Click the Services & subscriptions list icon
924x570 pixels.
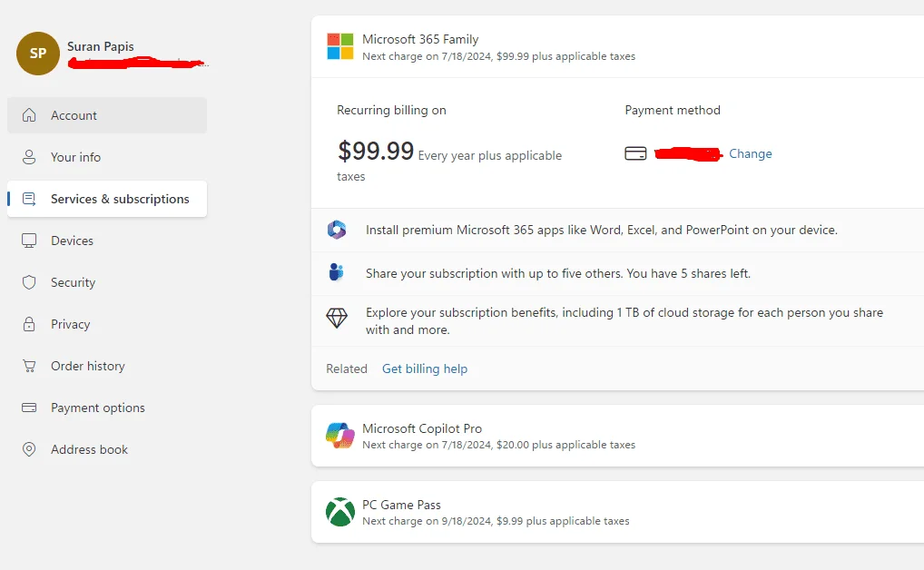pos(29,199)
